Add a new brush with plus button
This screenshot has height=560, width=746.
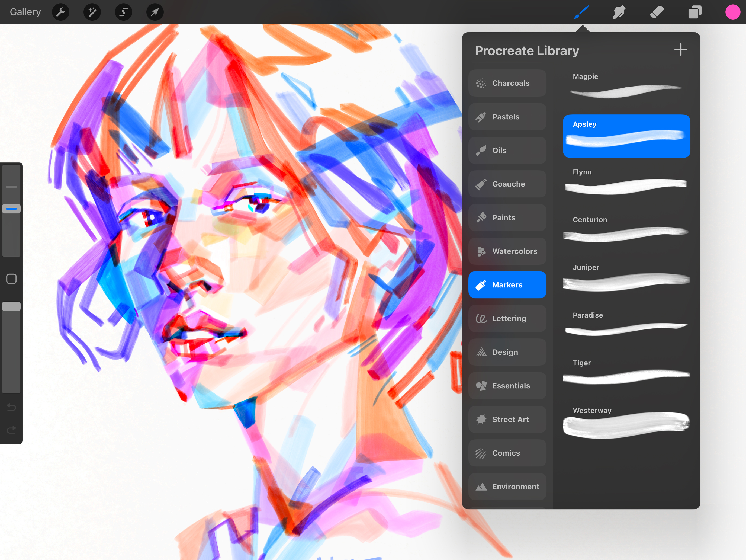pyautogui.click(x=681, y=50)
